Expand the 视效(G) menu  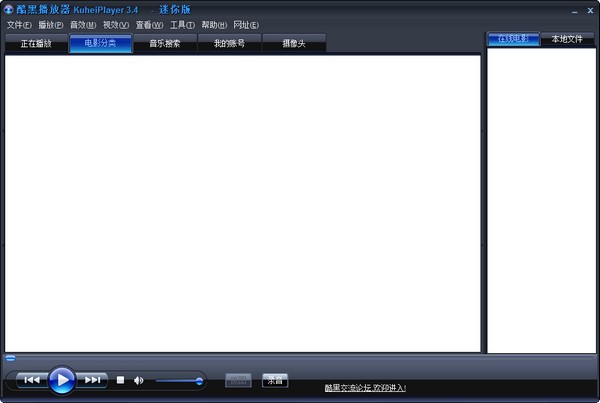coord(117,24)
